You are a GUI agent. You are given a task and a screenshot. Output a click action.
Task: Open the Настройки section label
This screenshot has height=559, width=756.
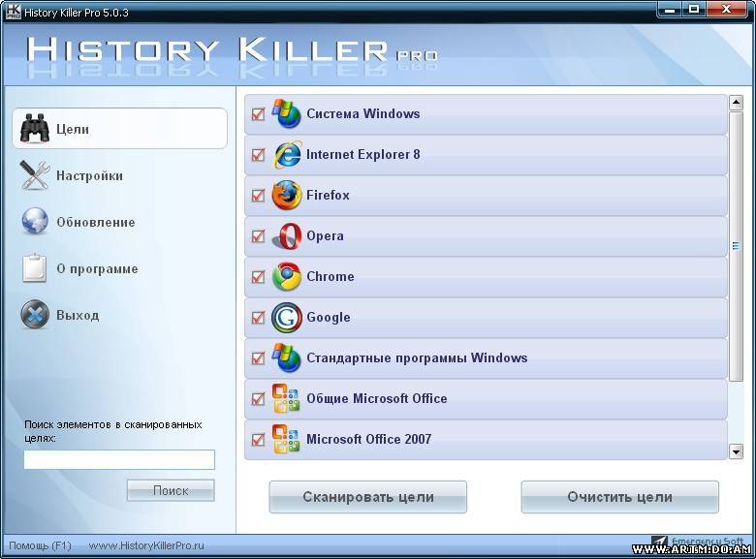90,176
